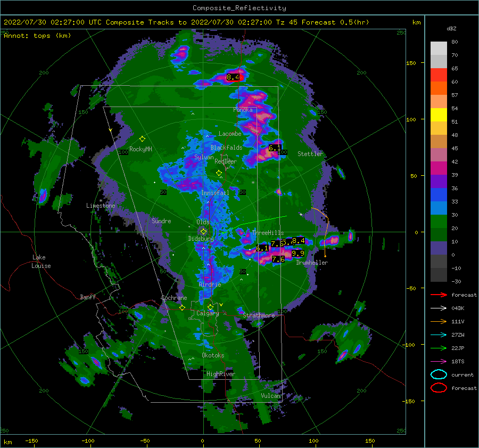The height and width of the screenshot is (448, 479).
Task: Click the red forecast arrow in legend
Action: [439, 295]
